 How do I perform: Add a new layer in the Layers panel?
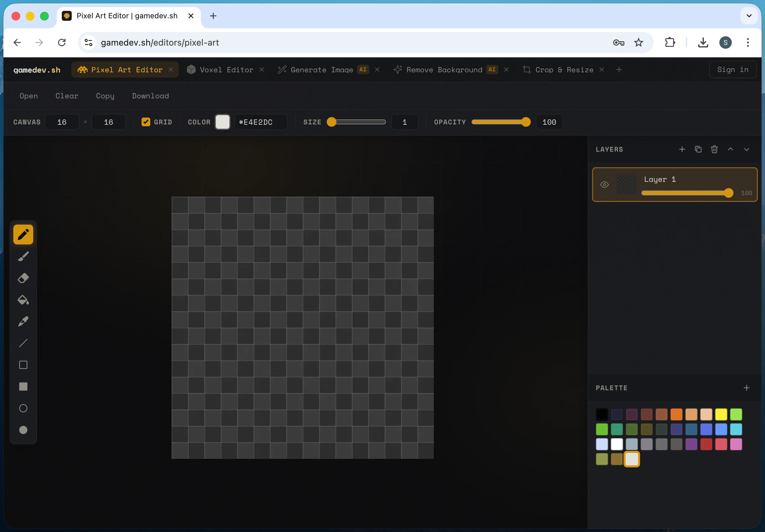point(682,149)
